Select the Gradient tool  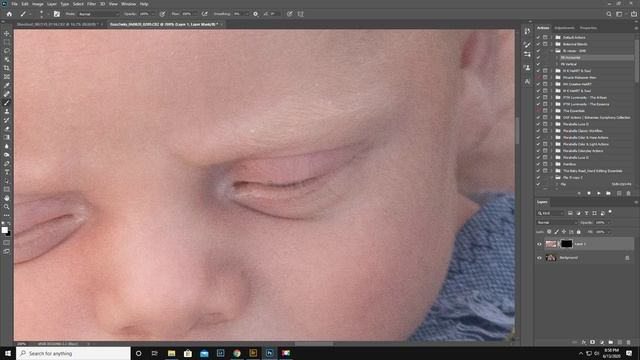[x=7, y=137]
